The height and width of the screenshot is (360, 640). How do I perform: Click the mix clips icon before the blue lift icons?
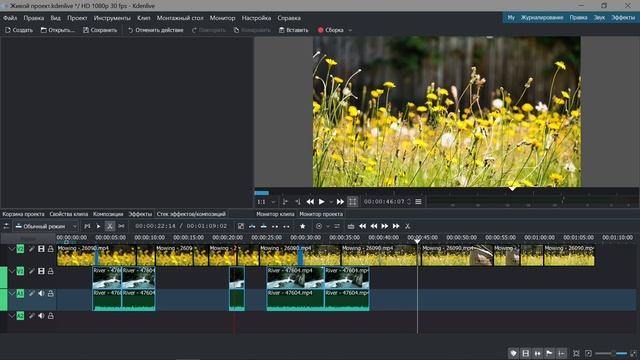[x=241, y=226]
